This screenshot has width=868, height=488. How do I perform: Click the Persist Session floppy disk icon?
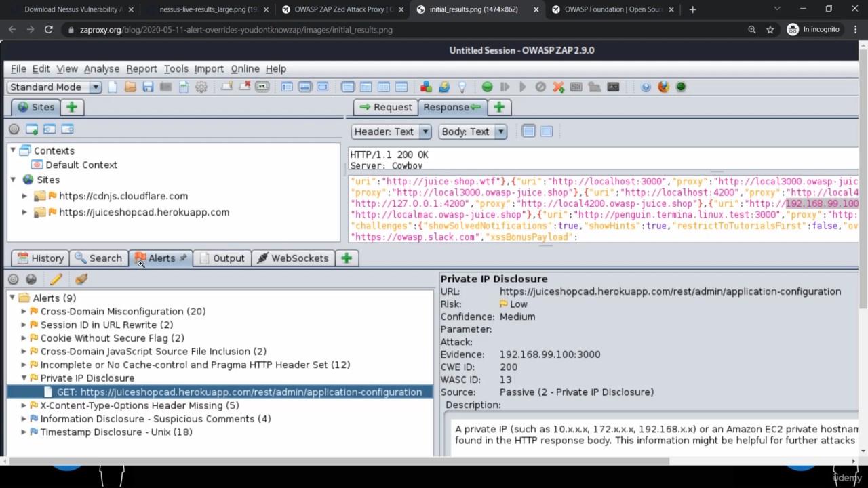[148, 87]
